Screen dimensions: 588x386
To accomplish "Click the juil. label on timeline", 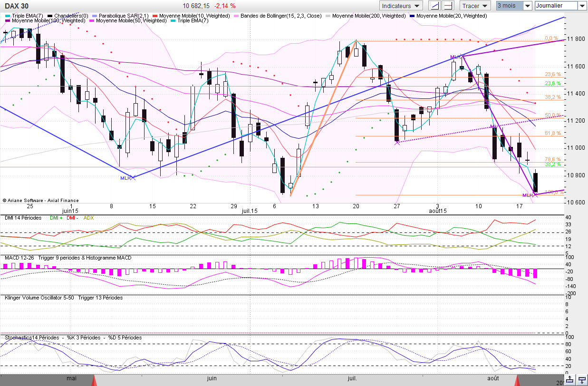I will click(352, 378).
